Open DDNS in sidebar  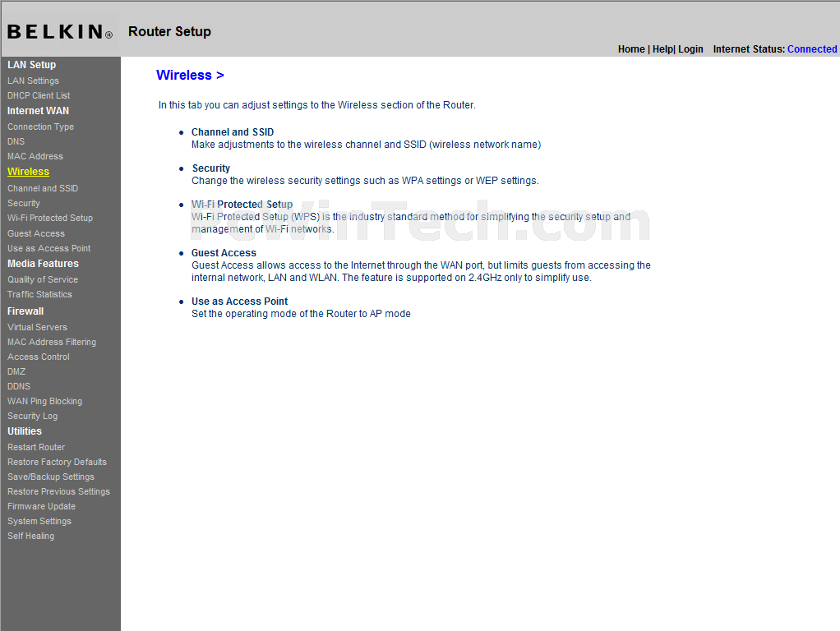click(19, 387)
